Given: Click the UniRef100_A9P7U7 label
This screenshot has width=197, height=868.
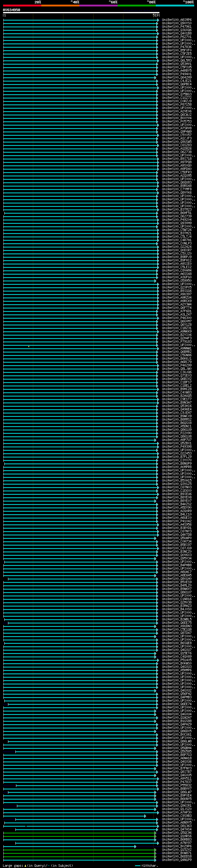Looking at the screenshot, I should [177, 440].
